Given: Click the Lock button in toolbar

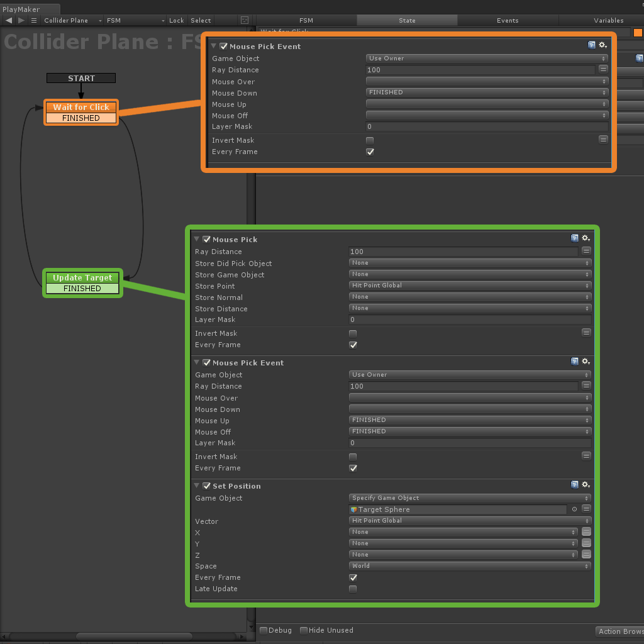Looking at the screenshot, I should pyautogui.click(x=176, y=20).
